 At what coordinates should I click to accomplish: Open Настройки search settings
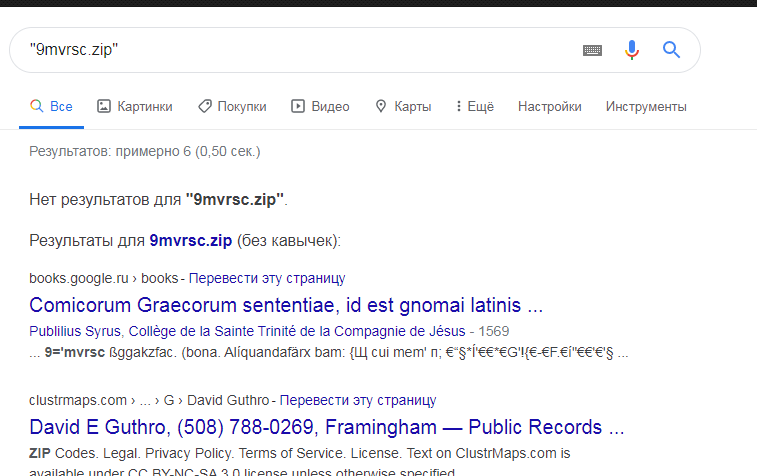tap(549, 107)
